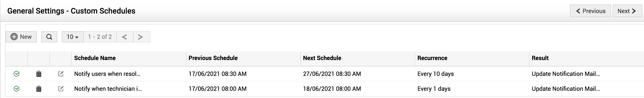Sort by Result column header

coord(540,58)
